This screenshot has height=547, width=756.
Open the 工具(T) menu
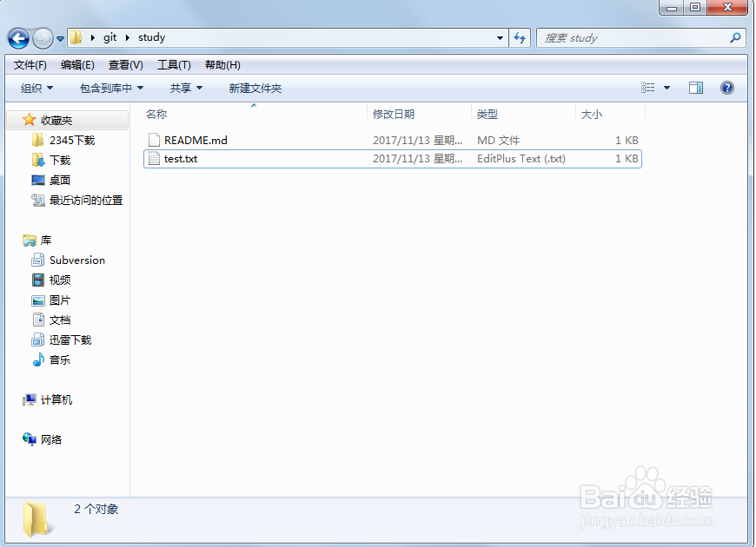pyautogui.click(x=172, y=64)
